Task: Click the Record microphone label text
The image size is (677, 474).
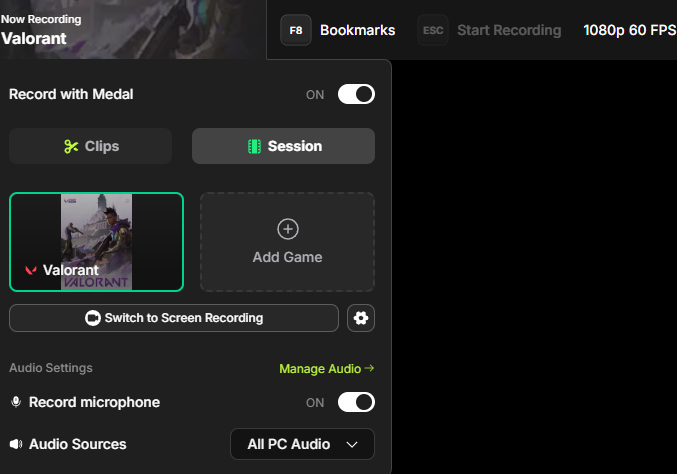Action: 95,402
